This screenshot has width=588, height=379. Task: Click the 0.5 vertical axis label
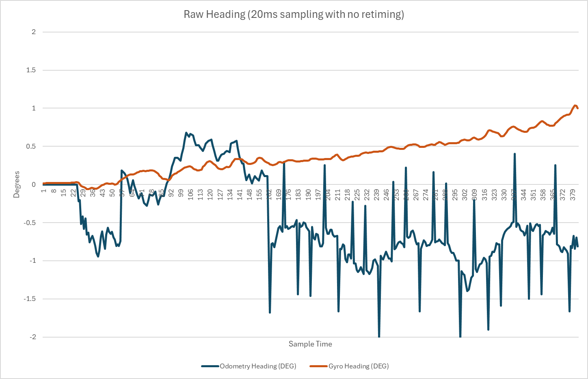31,146
